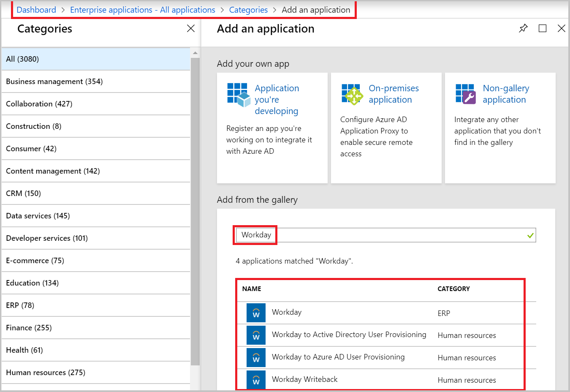Maximize the Add an application blade

[543, 28]
